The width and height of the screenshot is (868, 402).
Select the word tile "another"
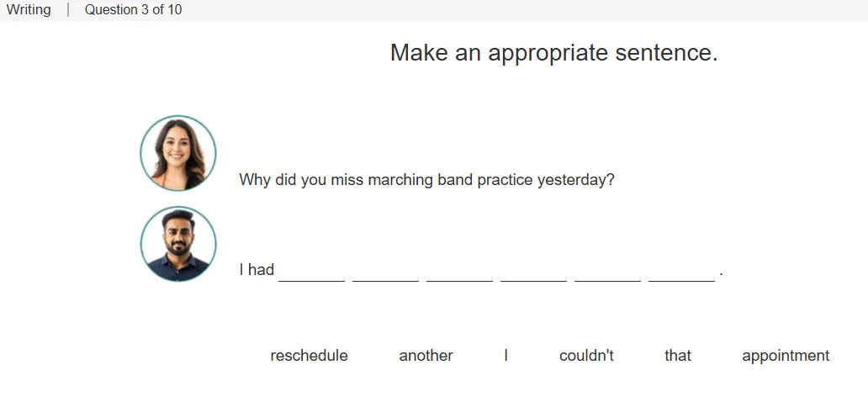point(426,356)
